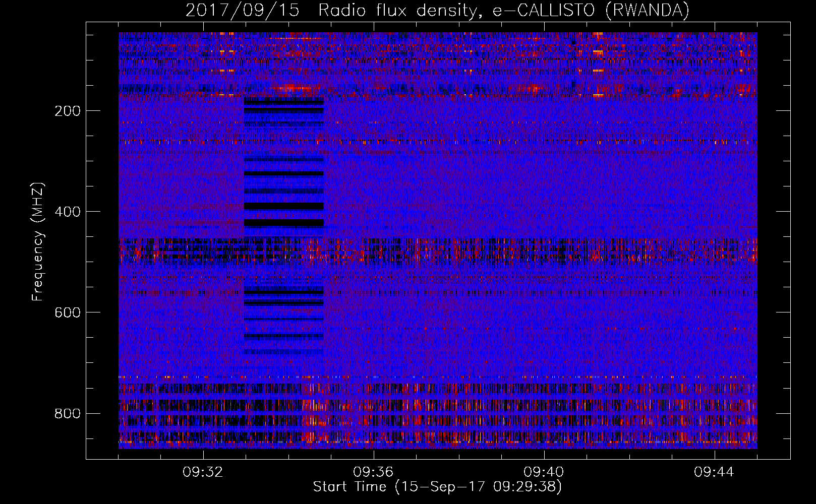Click the 400 MHz frequency tick label

pyautogui.click(x=68, y=212)
